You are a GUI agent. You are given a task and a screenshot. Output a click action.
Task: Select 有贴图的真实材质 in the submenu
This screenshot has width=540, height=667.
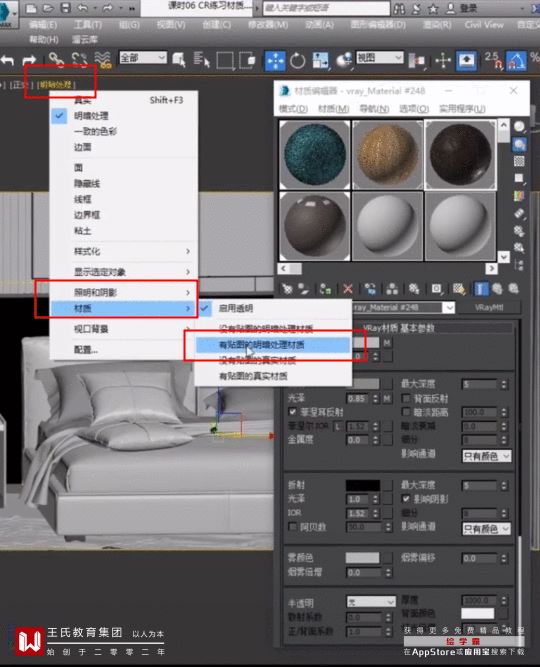(x=273, y=376)
